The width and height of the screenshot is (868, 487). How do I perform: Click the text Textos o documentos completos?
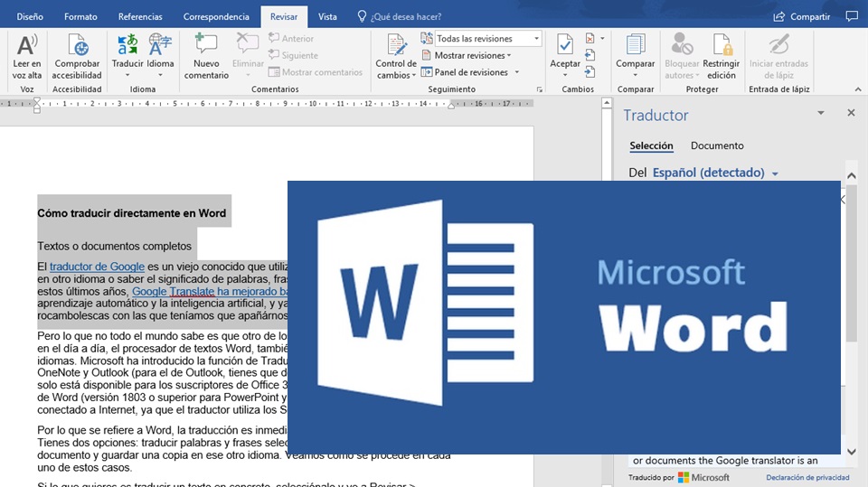click(115, 247)
